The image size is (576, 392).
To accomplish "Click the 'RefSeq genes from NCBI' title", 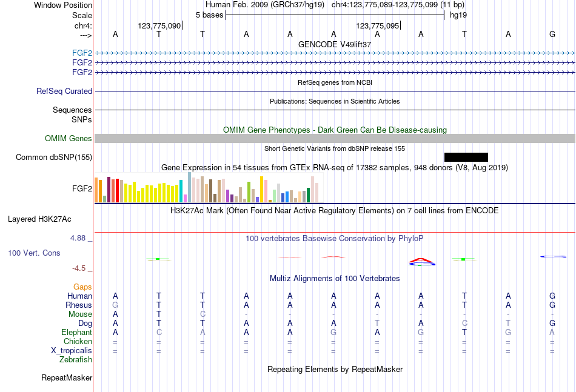I will pos(335,82).
